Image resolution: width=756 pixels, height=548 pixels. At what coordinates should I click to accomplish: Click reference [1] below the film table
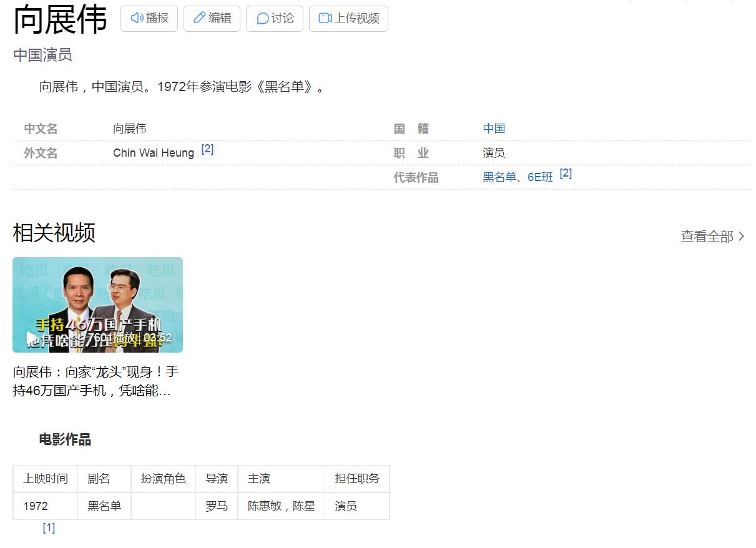click(x=49, y=527)
